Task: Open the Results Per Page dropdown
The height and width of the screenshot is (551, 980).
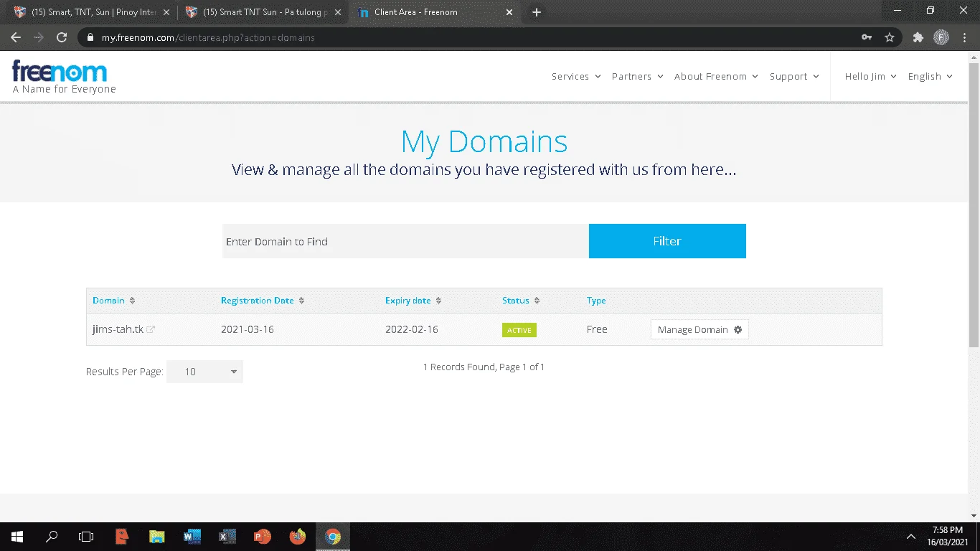Action: [x=204, y=372]
